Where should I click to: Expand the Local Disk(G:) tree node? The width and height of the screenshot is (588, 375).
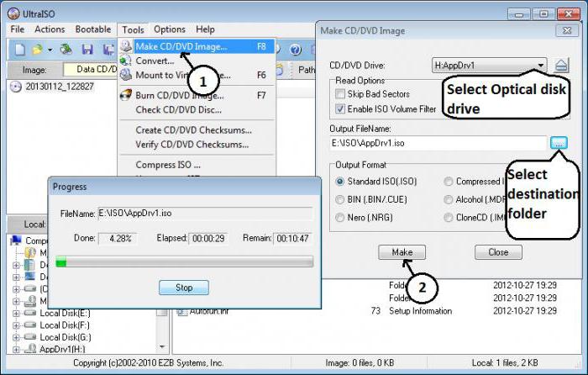16,337
